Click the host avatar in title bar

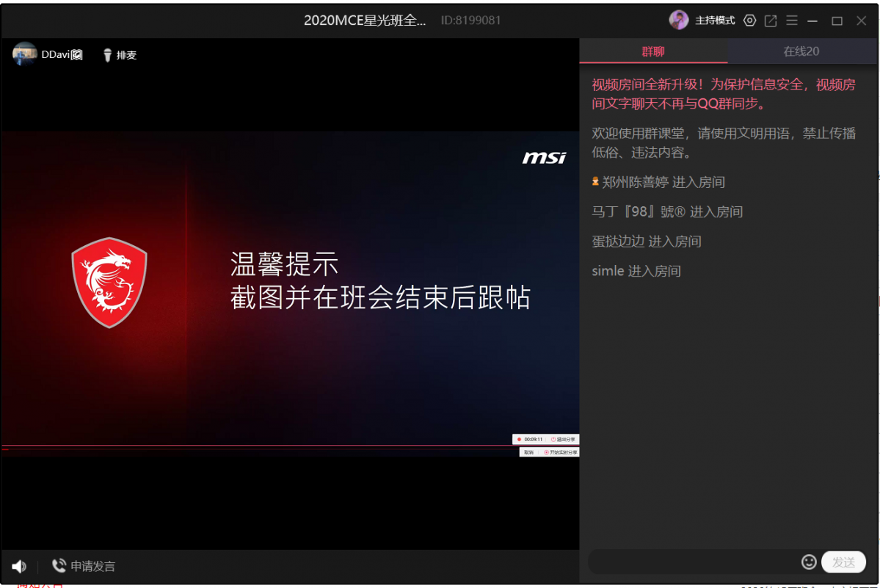coord(678,21)
